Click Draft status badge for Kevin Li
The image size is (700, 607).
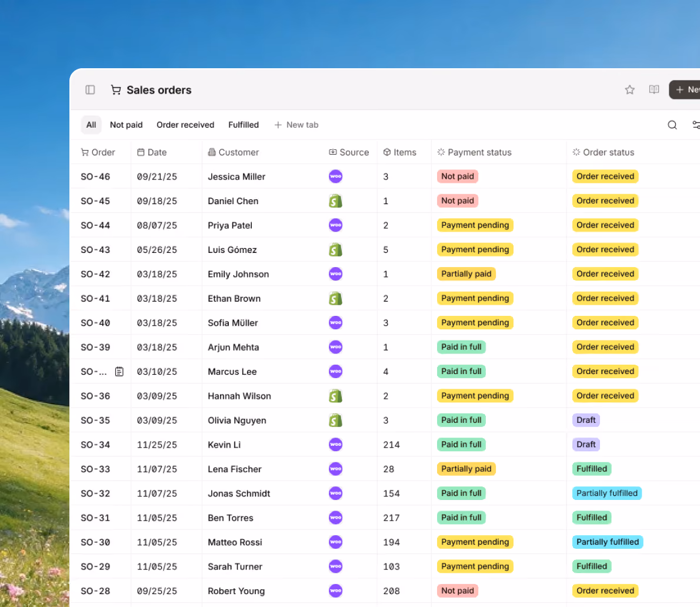point(586,445)
